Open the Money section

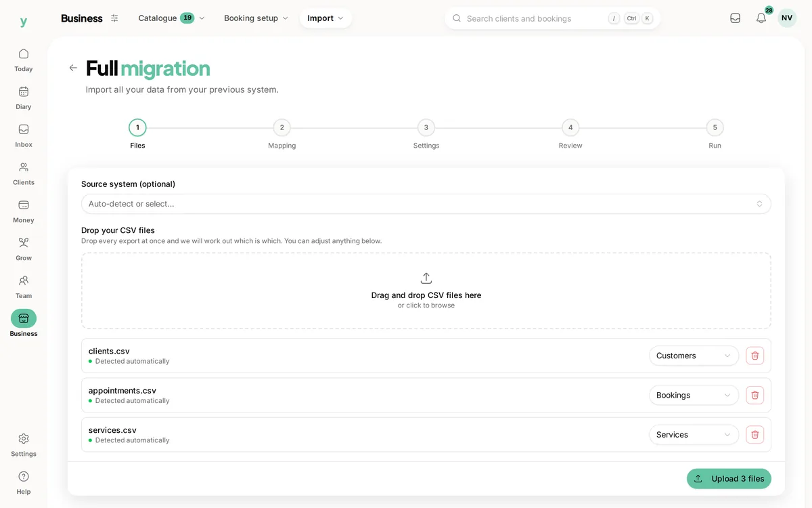coord(24,211)
